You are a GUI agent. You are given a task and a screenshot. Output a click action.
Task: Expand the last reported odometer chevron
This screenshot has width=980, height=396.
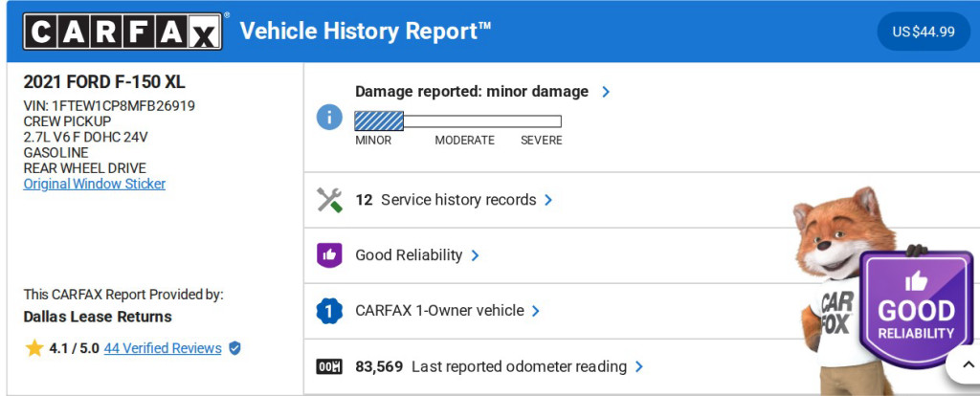(639, 366)
